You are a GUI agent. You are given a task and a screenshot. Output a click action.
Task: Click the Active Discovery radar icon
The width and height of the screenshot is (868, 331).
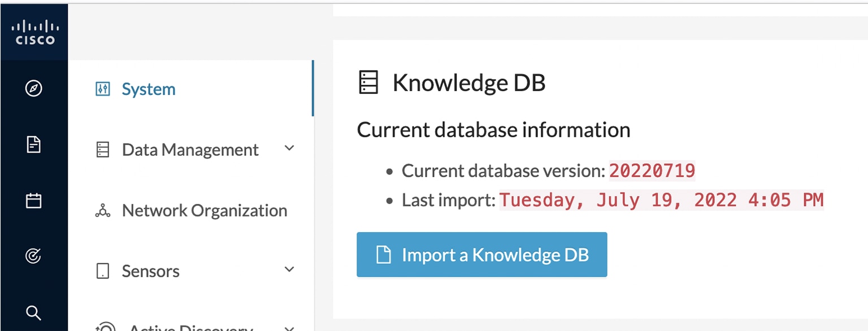click(x=106, y=327)
